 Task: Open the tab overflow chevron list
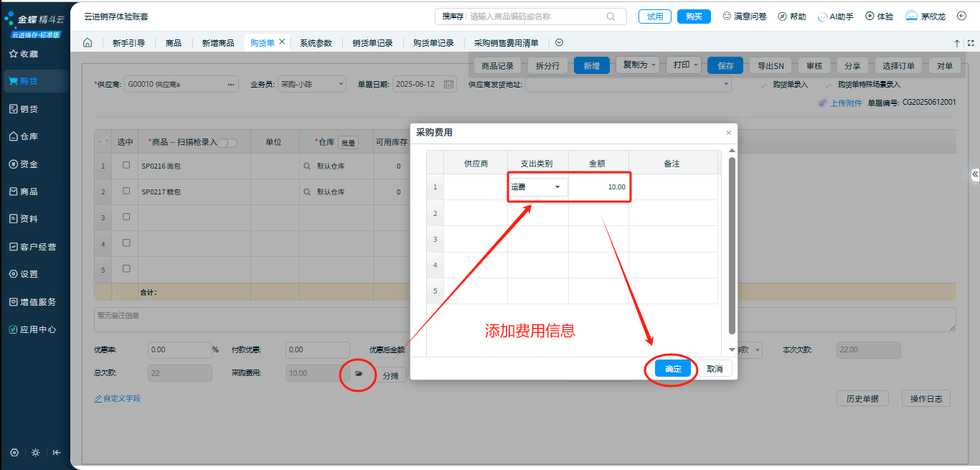point(560,43)
